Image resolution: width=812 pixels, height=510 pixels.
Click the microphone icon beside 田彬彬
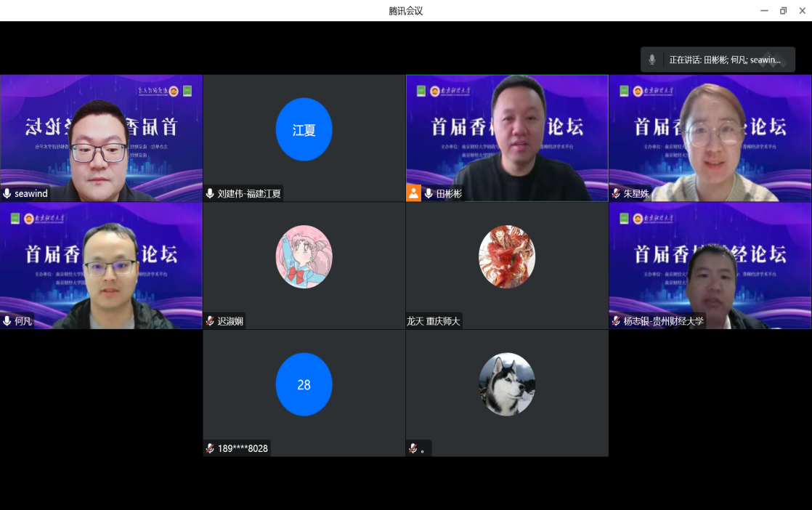pos(429,194)
